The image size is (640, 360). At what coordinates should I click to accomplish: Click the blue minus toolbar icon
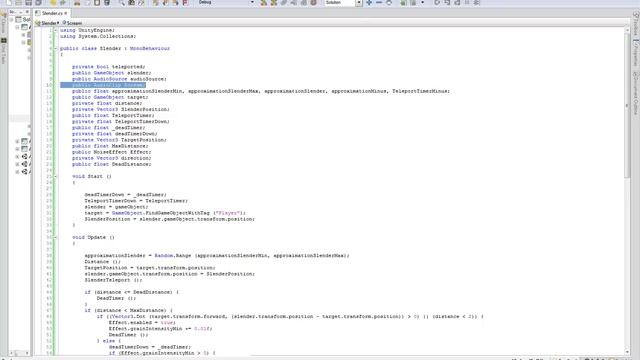click(379, 2)
